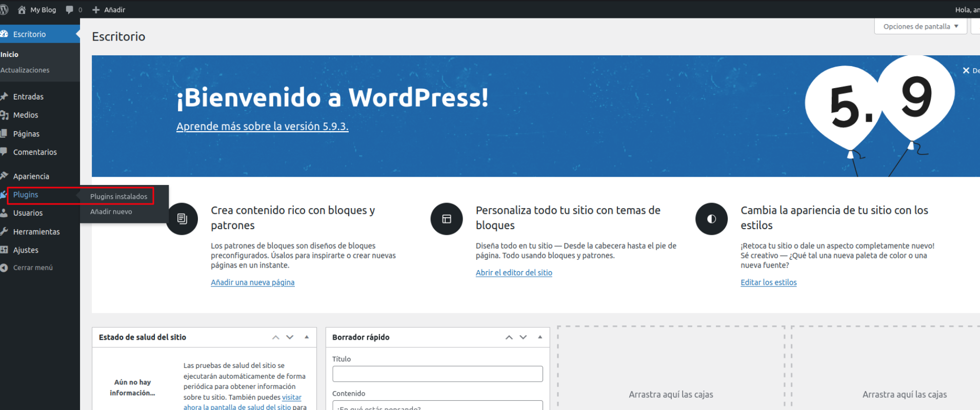Dismiss the welcome panel with the X icon
Image resolution: width=980 pixels, height=410 pixels.
[x=966, y=71]
